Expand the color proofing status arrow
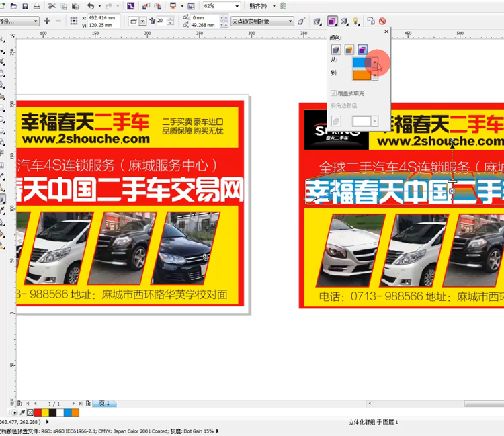The height and width of the screenshot is (436, 504). click(218, 431)
